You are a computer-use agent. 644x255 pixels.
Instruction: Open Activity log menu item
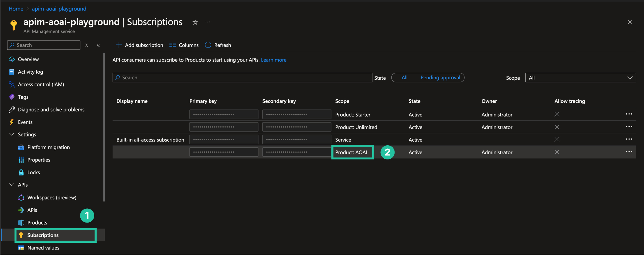pyautogui.click(x=30, y=72)
